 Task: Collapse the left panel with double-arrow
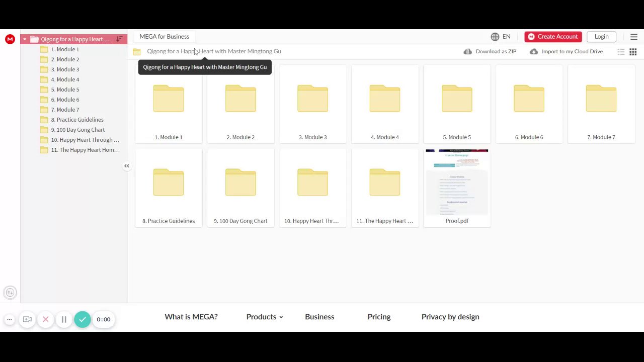pos(127,166)
